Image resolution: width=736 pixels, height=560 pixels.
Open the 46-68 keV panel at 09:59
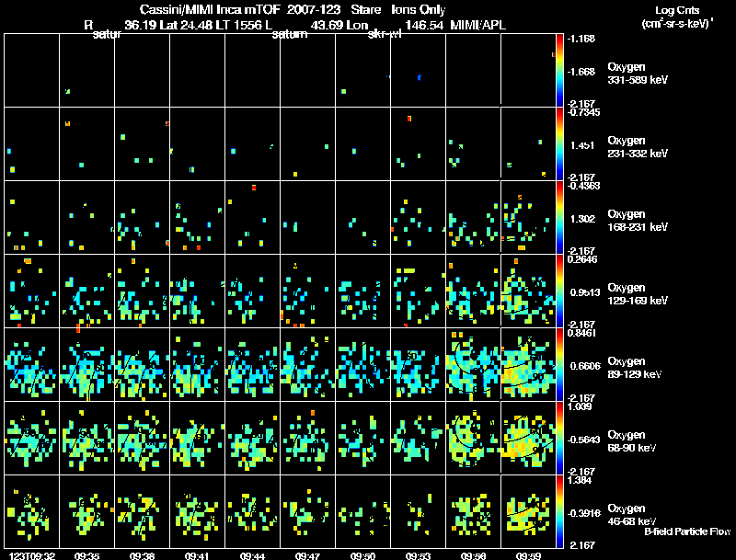[528, 511]
